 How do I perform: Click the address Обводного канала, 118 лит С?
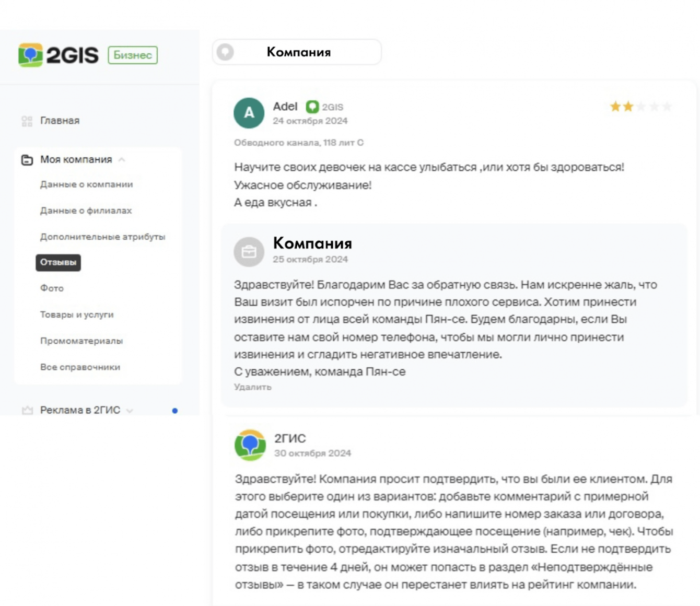coord(298,143)
